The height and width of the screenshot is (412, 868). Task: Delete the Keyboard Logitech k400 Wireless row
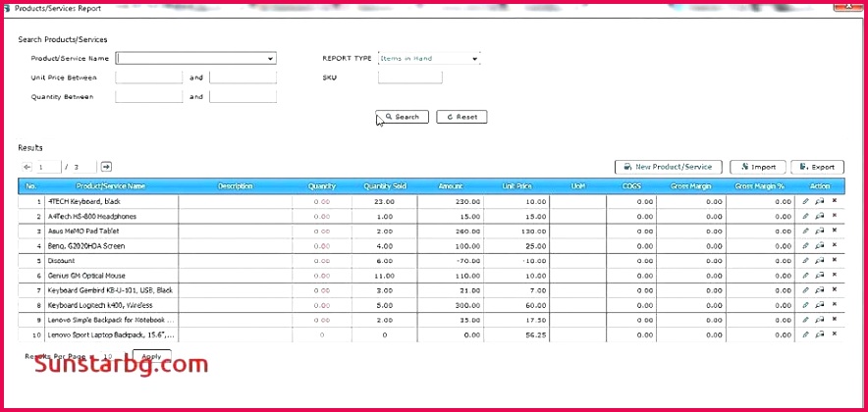[x=835, y=305]
